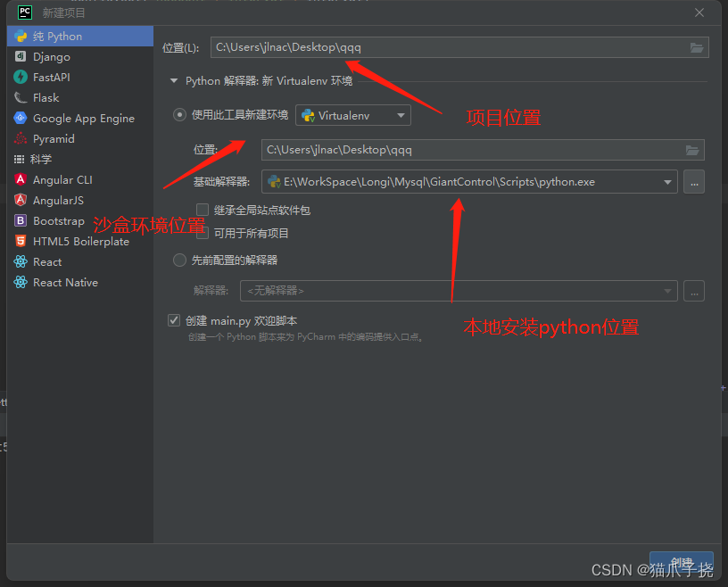This screenshot has height=587, width=728.
Task: Click the ... button beside base interpreter
Action: 694,182
